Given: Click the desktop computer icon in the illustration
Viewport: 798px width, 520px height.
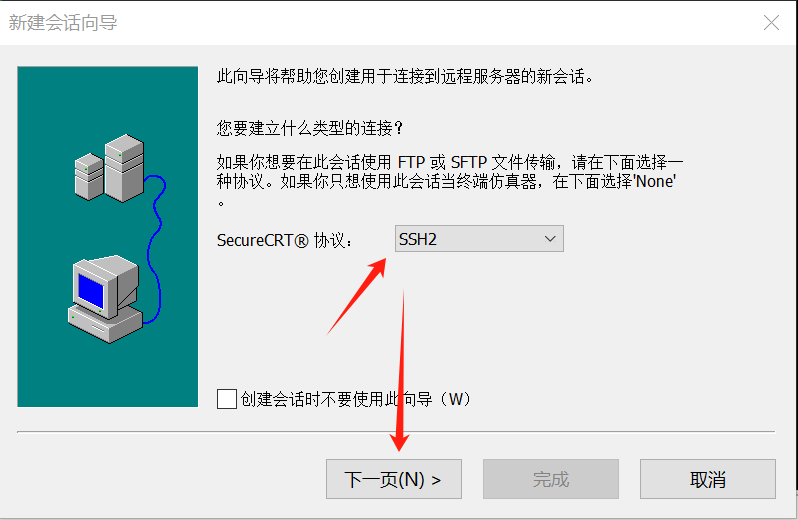Looking at the screenshot, I should click(104, 299).
